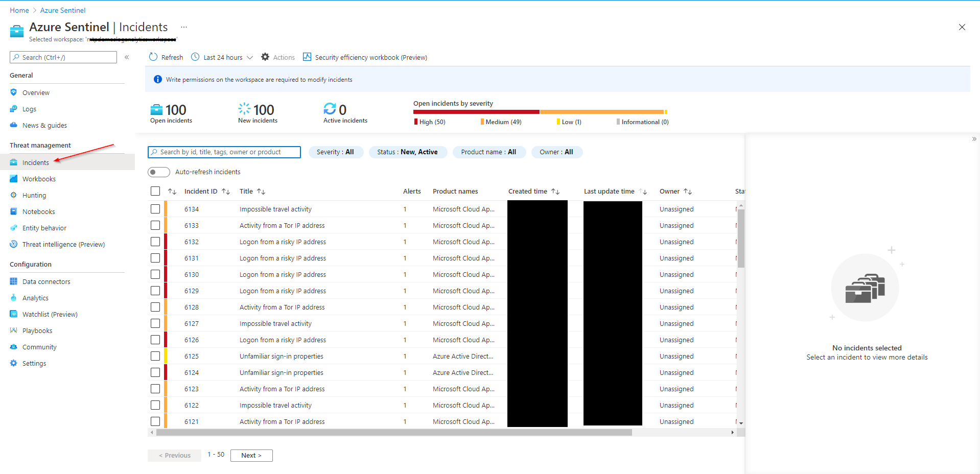980x474 pixels.
Task: Collapse details pane with chevron icon
Action: [x=974, y=139]
